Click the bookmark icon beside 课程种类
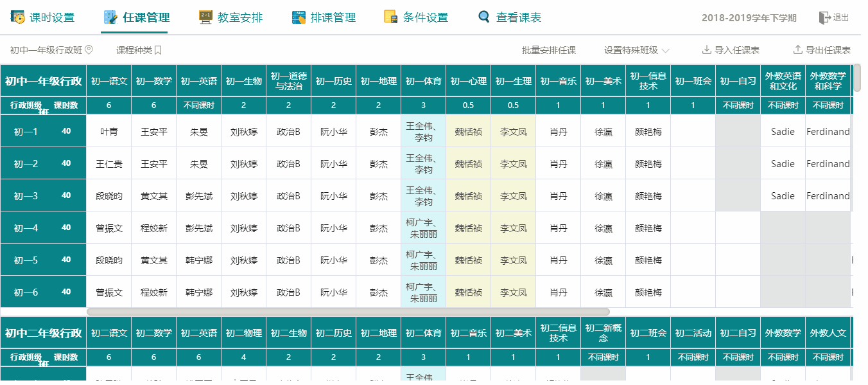 (158, 50)
